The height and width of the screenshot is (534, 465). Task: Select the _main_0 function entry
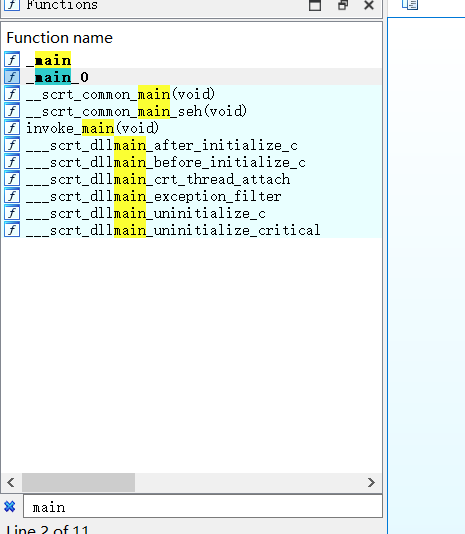(x=192, y=77)
